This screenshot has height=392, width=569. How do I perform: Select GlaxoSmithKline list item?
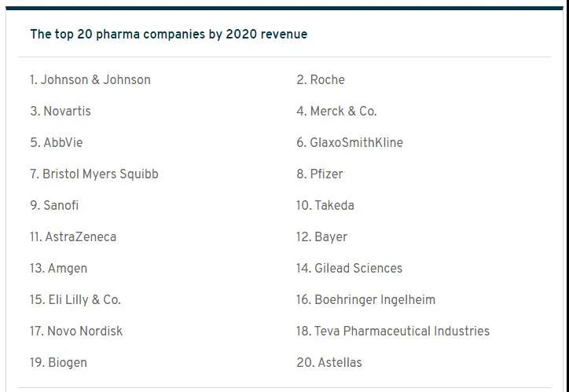(x=350, y=142)
